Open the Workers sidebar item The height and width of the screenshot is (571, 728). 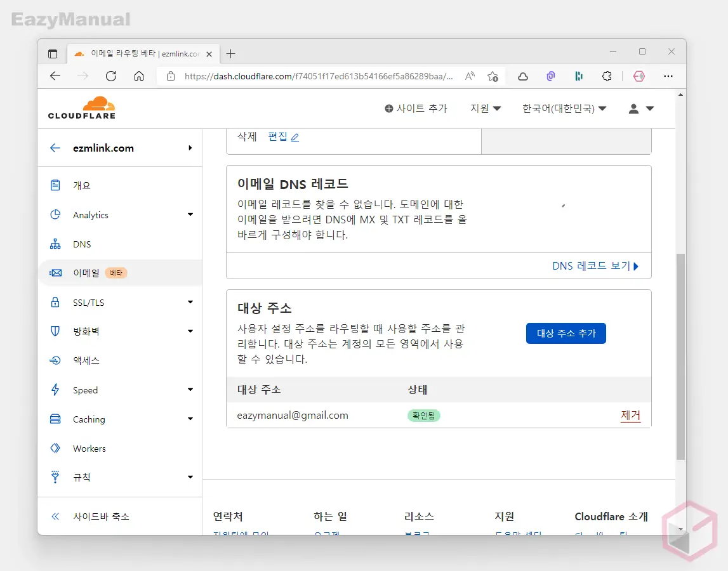(89, 449)
